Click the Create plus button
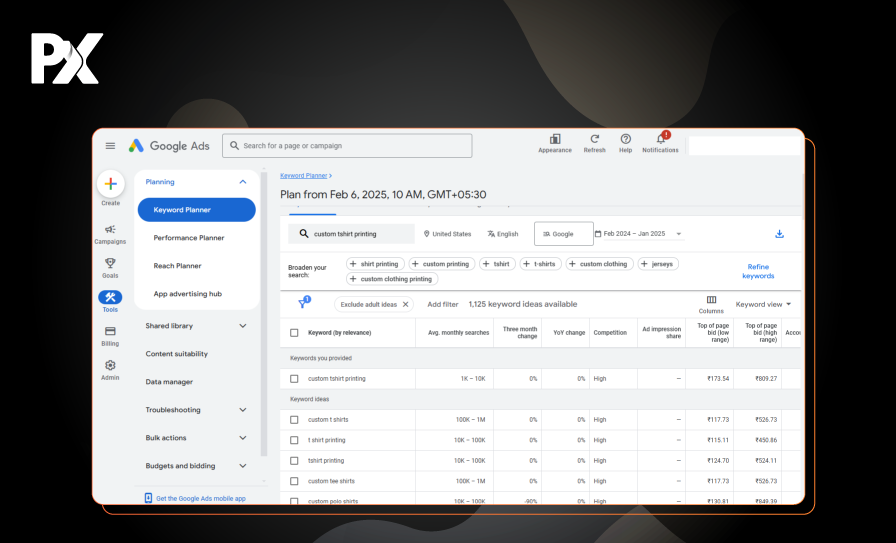 point(110,184)
